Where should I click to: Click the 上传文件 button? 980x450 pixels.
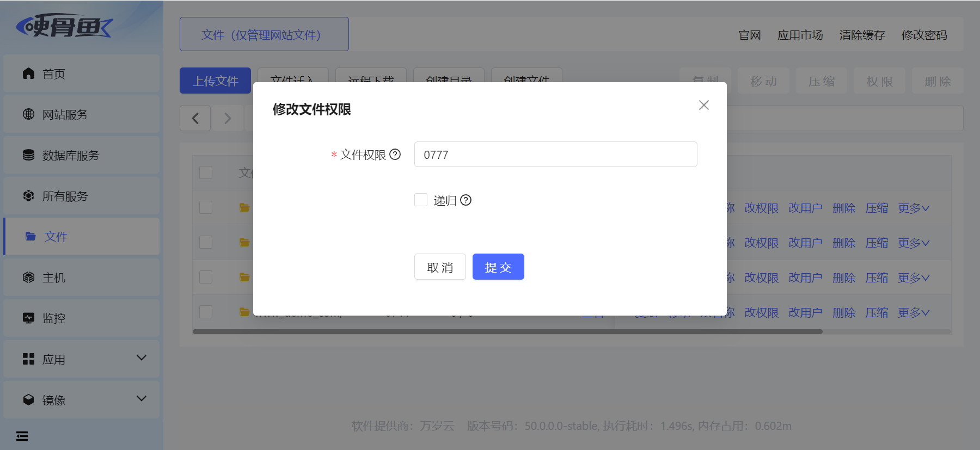coord(215,81)
